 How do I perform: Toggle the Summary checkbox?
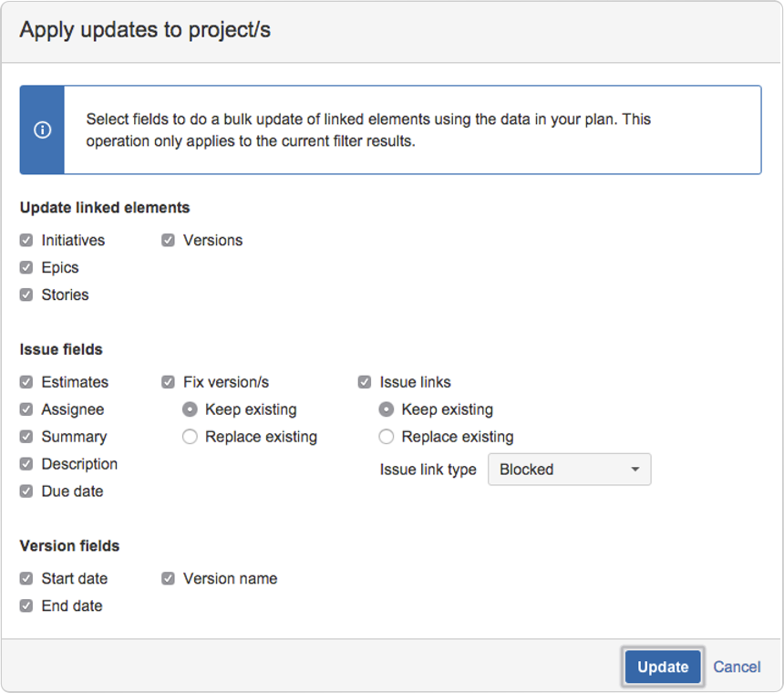coord(26,437)
